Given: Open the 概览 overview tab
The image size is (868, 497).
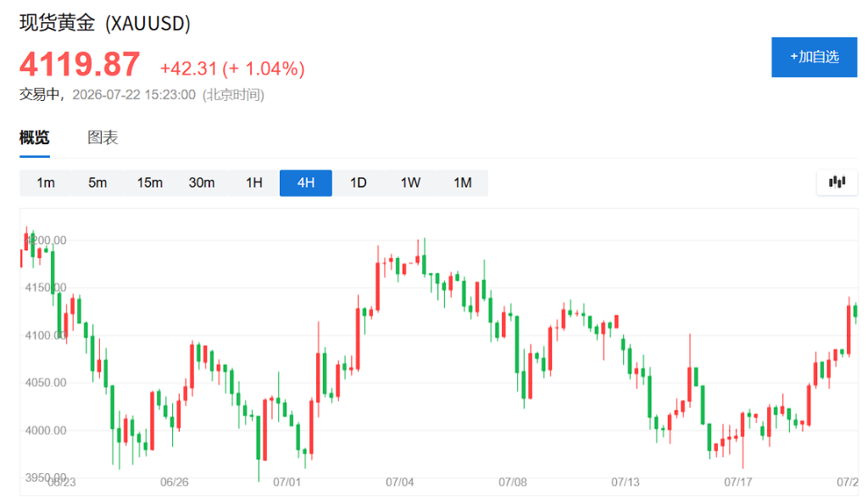Looking at the screenshot, I should (34, 137).
